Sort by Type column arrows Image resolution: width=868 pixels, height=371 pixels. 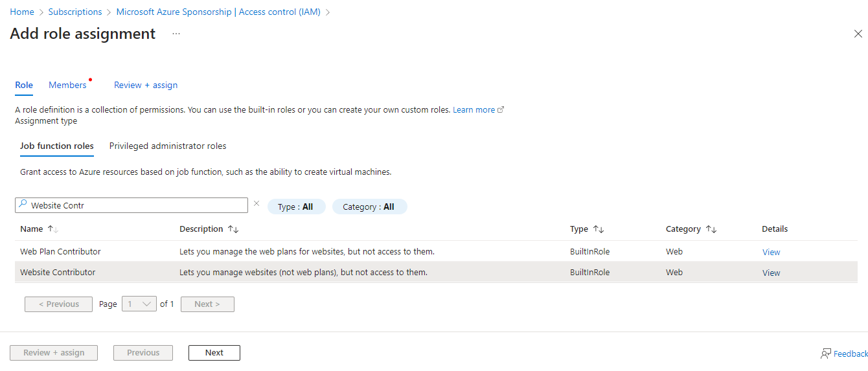click(599, 229)
